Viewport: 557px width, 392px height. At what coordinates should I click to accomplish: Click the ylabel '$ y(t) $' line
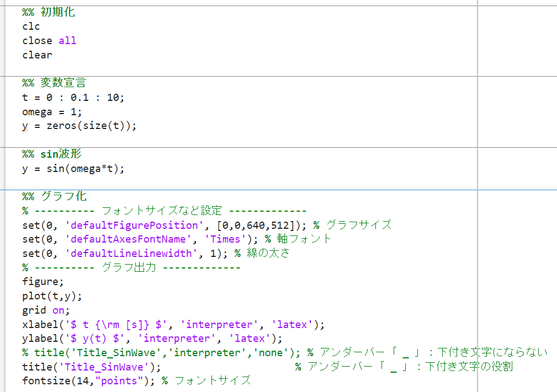point(152,339)
